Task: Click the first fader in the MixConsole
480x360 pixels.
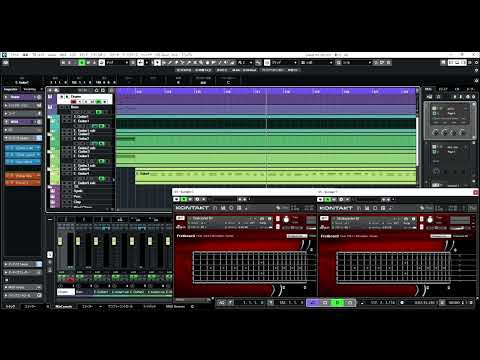Action: point(60,241)
